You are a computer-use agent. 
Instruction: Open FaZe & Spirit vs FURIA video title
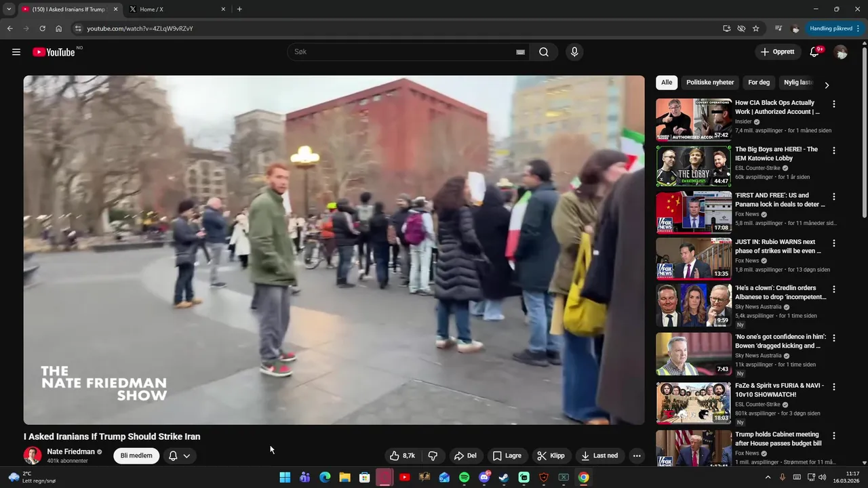point(779,390)
